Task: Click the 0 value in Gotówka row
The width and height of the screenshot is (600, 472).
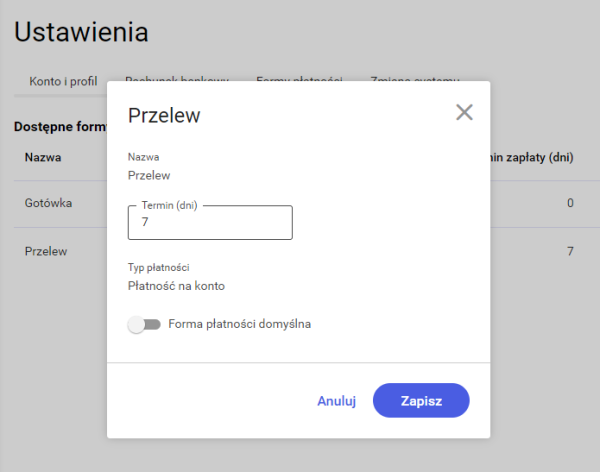Action: coord(570,203)
